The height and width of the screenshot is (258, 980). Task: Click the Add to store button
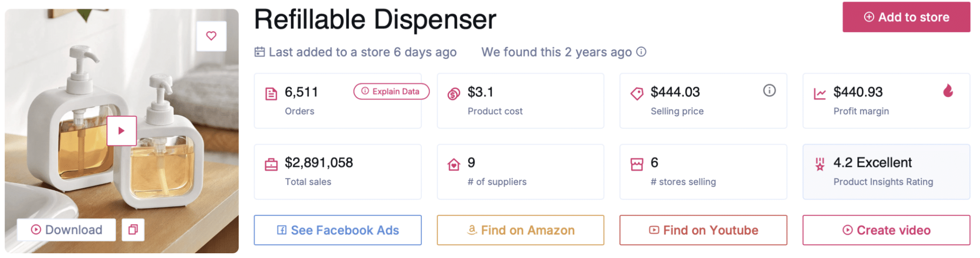906,17
